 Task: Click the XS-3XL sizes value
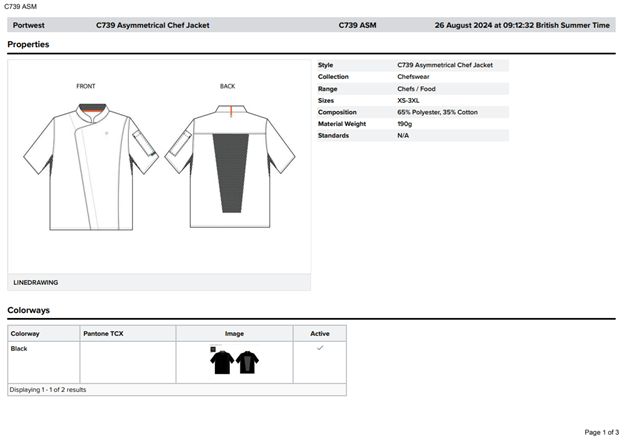click(409, 100)
